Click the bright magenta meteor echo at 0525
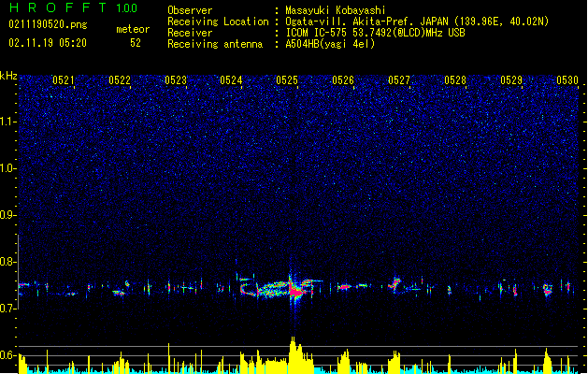The width and height of the screenshot is (588, 374). tap(295, 291)
